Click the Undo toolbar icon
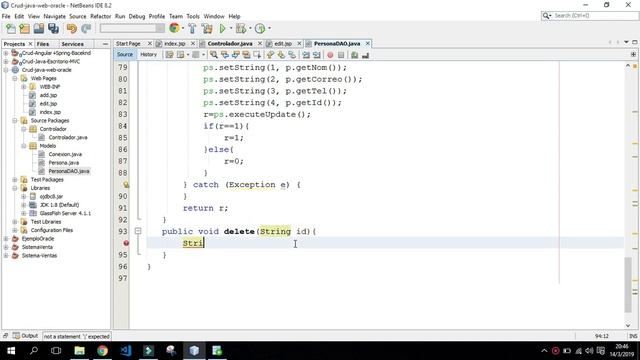The width and height of the screenshot is (640, 360). click(72, 29)
